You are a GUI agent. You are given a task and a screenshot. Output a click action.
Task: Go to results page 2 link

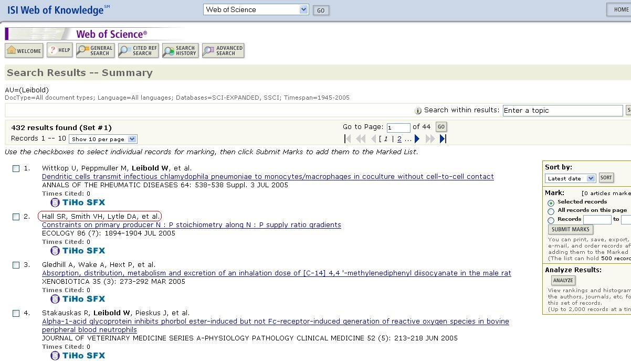click(x=399, y=139)
